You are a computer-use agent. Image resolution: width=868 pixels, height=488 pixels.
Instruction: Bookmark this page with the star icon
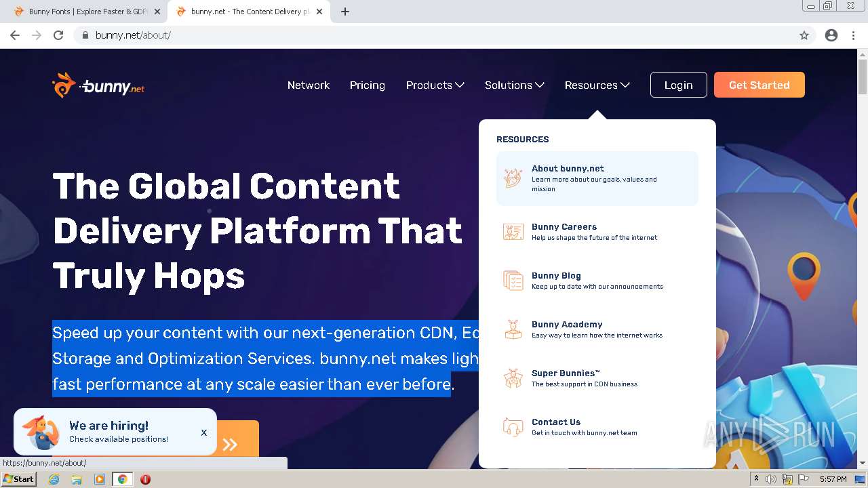pyautogui.click(x=804, y=35)
